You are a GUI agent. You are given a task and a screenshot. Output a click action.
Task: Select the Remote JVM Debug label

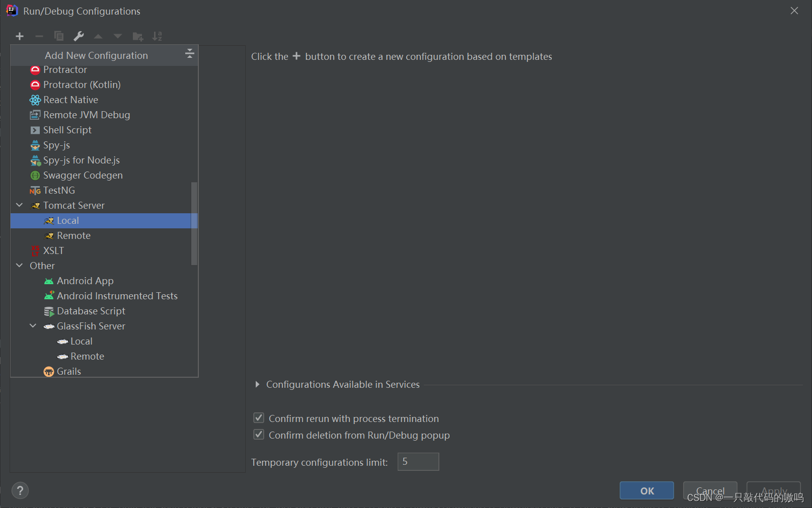[87, 115]
